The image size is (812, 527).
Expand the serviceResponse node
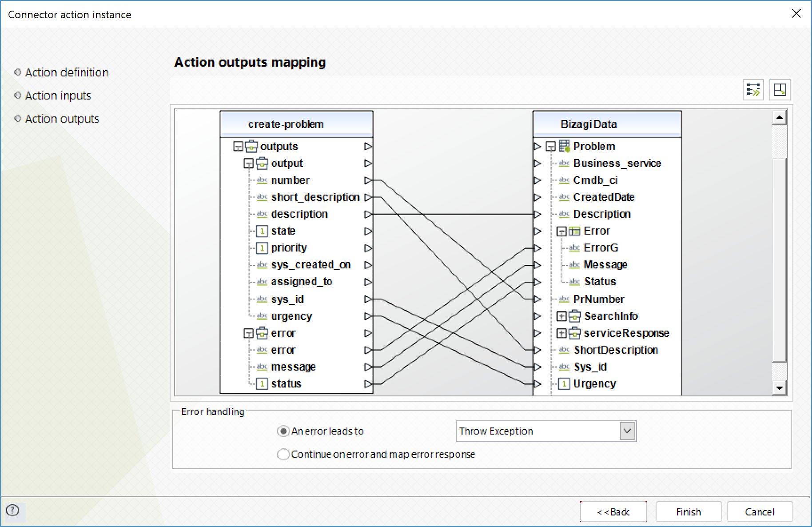tap(561, 333)
